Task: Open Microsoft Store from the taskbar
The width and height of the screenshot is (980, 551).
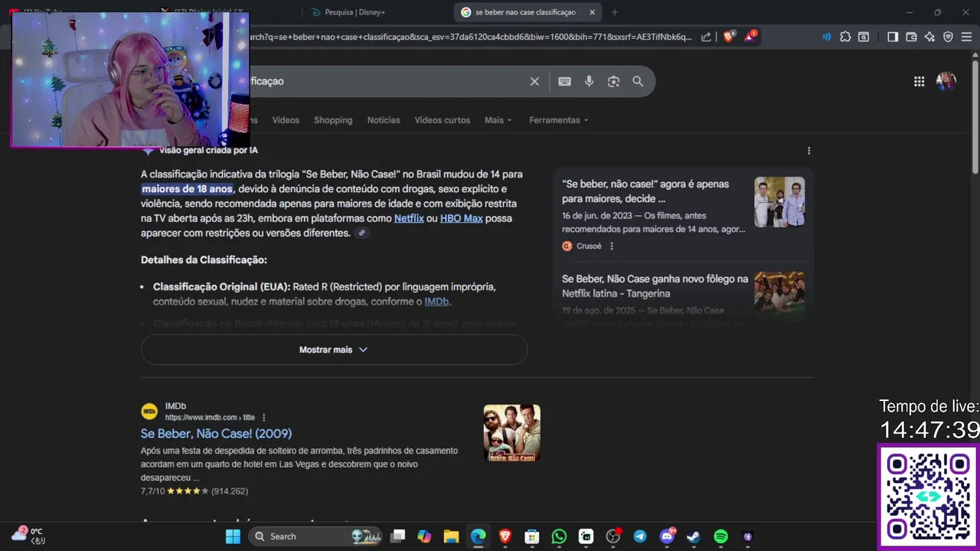Action: coord(531,536)
